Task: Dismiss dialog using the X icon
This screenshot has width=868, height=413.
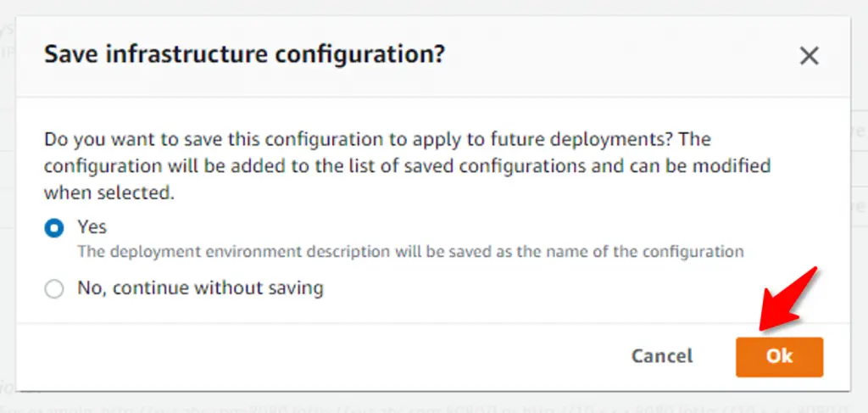Action: 809,56
